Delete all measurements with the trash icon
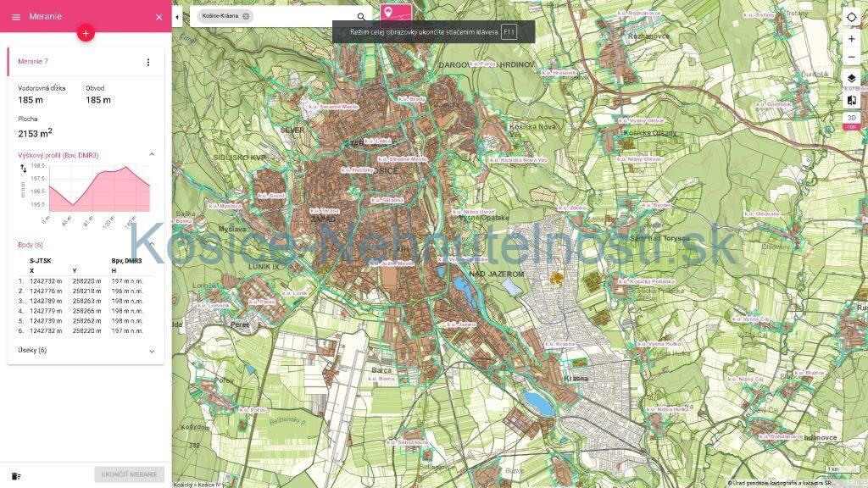This screenshot has width=868, height=488. pyautogui.click(x=16, y=476)
